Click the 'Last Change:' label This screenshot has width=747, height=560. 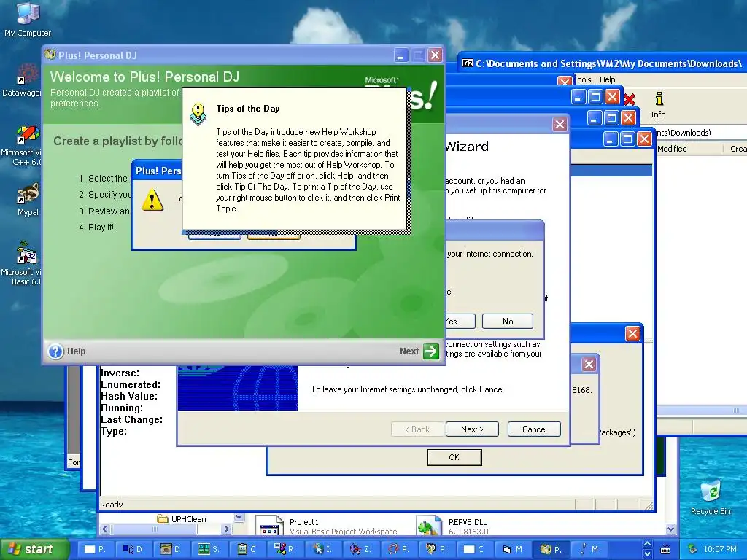coord(131,419)
